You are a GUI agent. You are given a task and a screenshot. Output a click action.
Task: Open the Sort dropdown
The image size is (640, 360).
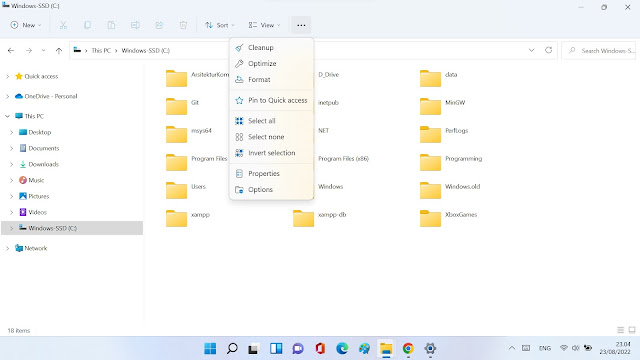click(220, 25)
